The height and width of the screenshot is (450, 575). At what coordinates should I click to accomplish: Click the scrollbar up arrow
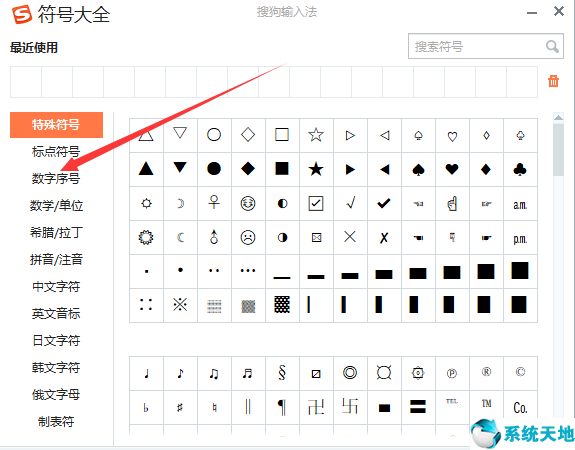[558, 117]
